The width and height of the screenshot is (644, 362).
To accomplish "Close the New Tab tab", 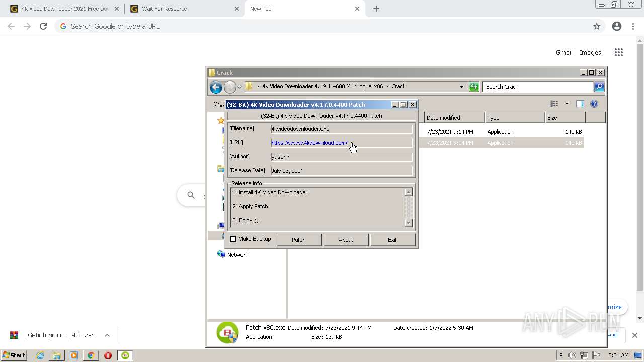I will click(x=357, y=9).
